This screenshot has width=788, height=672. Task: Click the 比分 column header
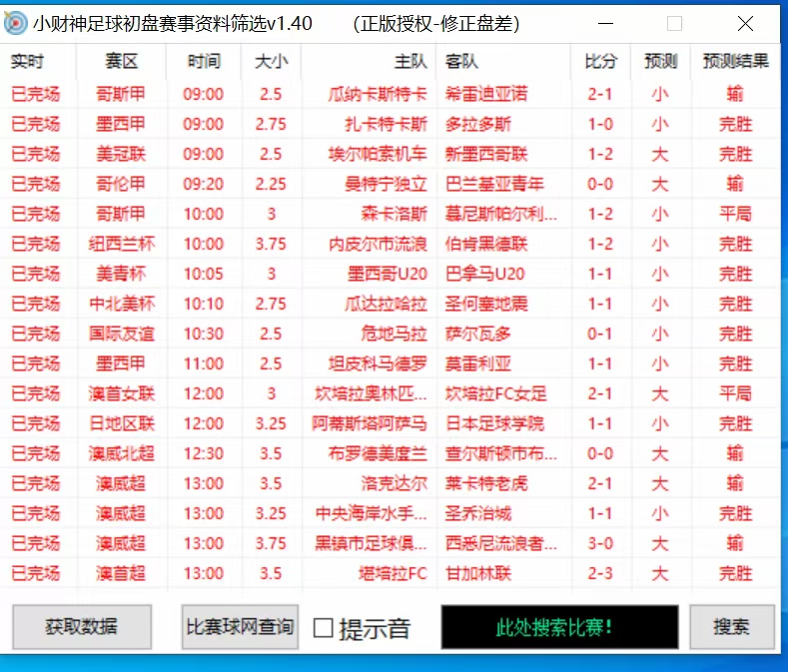pyautogui.click(x=600, y=61)
